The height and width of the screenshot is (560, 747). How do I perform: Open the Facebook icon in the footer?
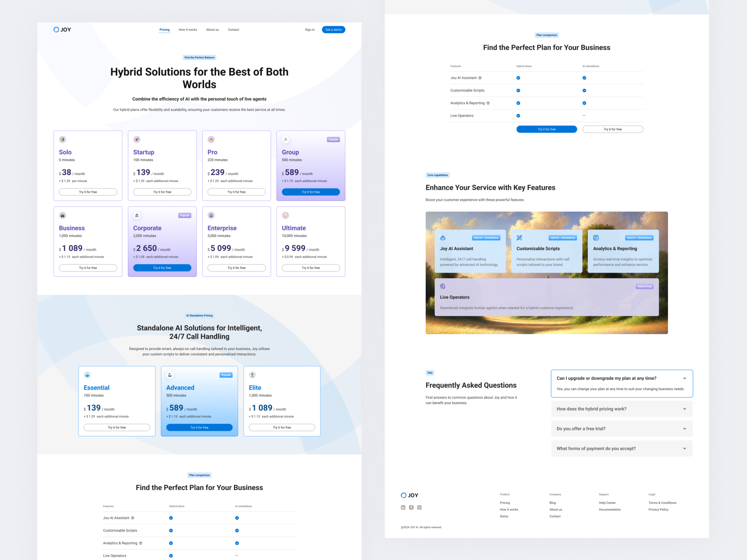click(411, 508)
